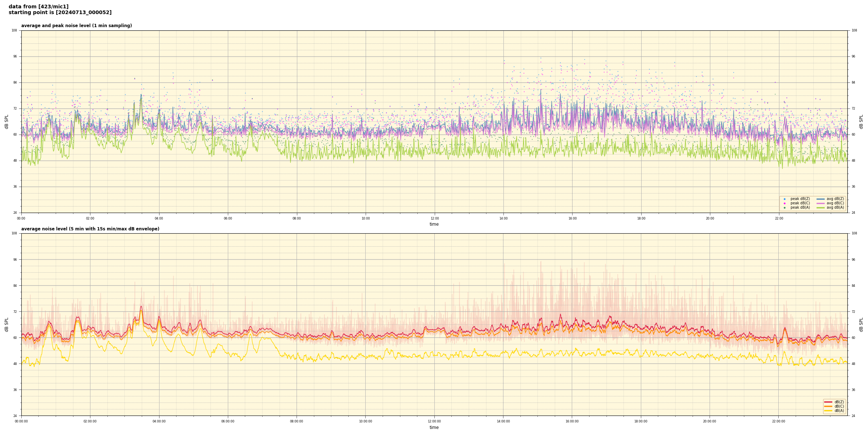Click the 'average and peak noise level' chart title
The width and height of the screenshot is (868, 434).
[76, 26]
